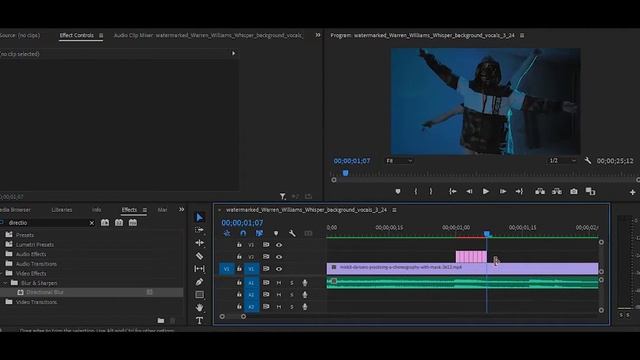Screen dimensions: 640x360
Task: Solo audio track A2
Action: pos(291,295)
